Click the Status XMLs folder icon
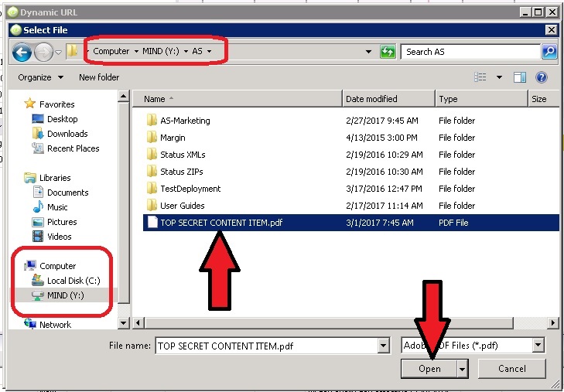The image size is (564, 392). tap(152, 155)
